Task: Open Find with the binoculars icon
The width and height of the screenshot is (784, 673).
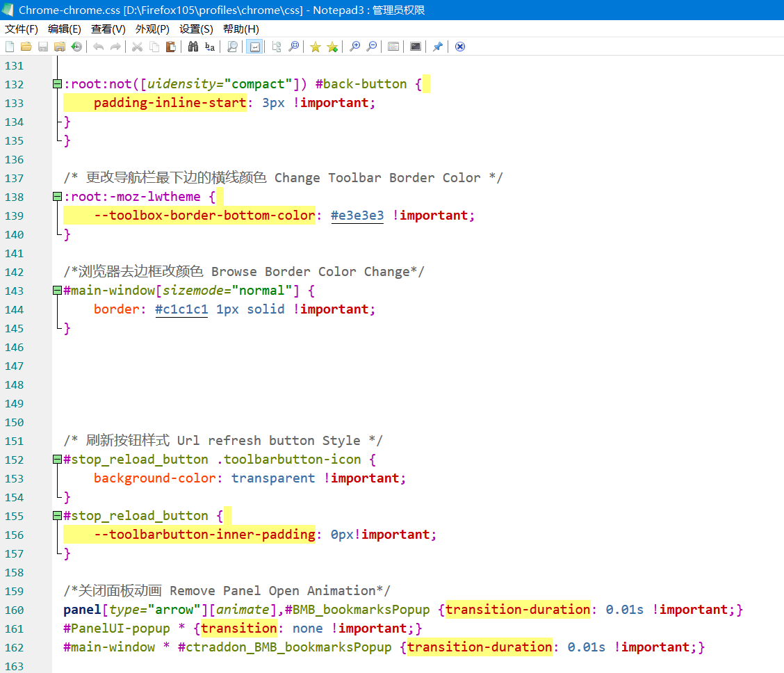Action: (193, 47)
